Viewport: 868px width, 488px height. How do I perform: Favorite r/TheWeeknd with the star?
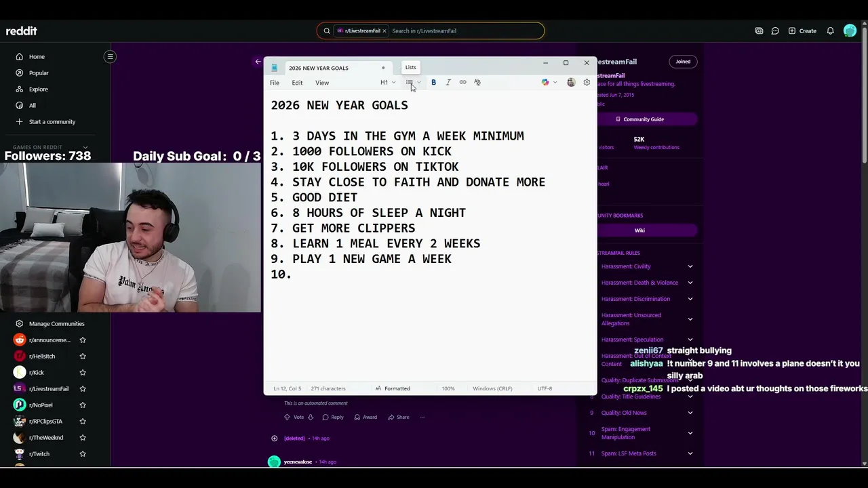pyautogui.click(x=83, y=438)
